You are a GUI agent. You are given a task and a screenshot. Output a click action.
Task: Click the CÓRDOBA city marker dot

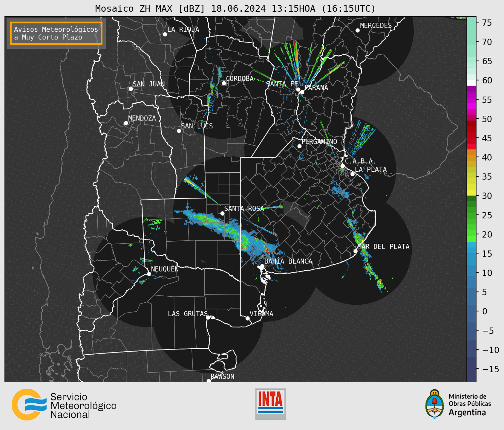click(x=224, y=83)
